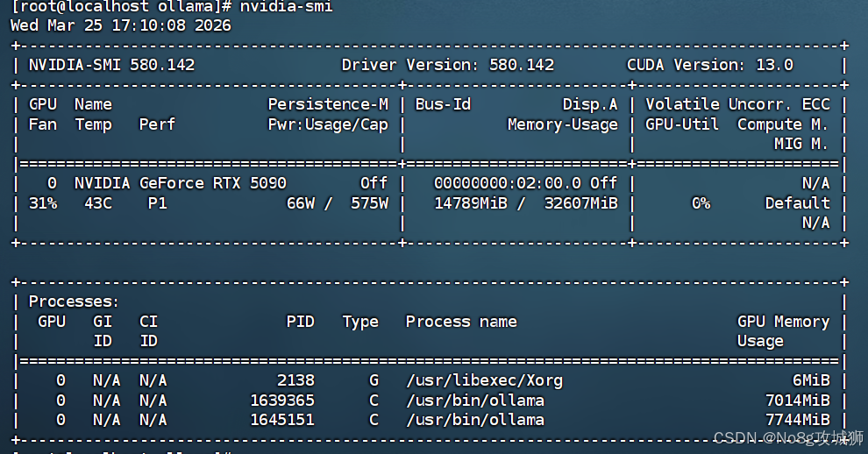868x454 pixels.
Task: Click the 'GPU Memory' column header
Action: (x=783, y=321)
